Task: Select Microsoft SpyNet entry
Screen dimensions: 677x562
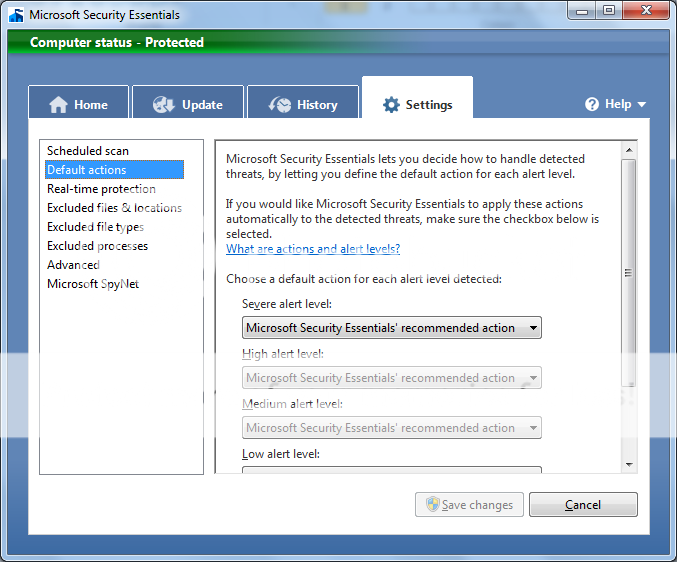Action: (93, 284)
